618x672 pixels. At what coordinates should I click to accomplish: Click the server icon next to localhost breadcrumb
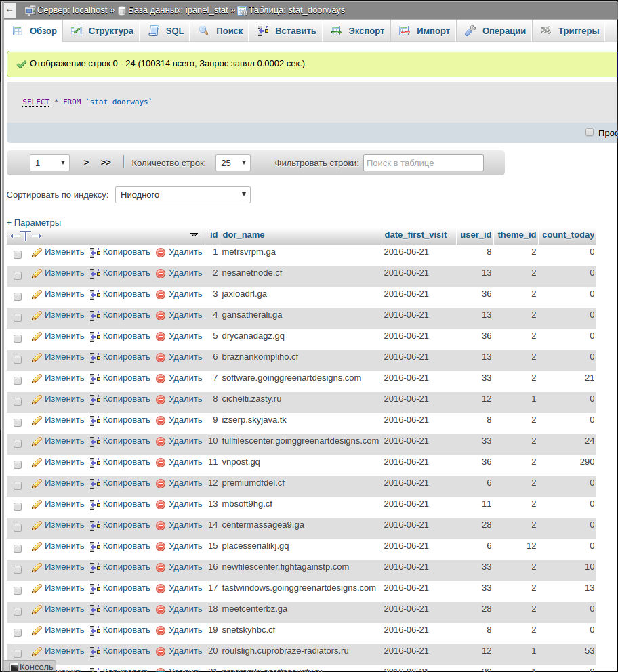coord(30,10)
